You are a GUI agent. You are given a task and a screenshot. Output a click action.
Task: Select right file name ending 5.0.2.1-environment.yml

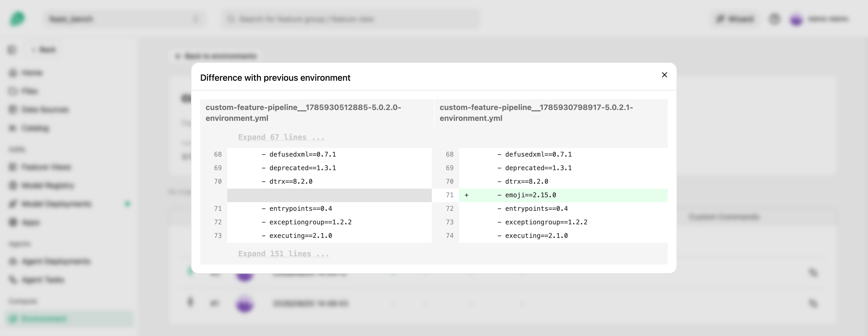pyautogui.click(x=536, y=113)
